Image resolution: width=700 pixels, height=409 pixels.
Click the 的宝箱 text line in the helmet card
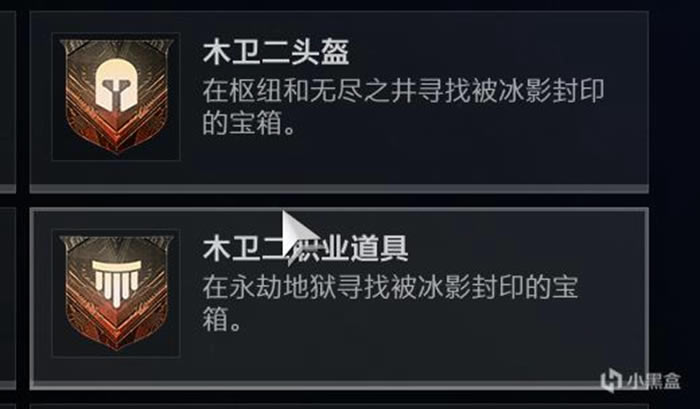pos(248,123)
